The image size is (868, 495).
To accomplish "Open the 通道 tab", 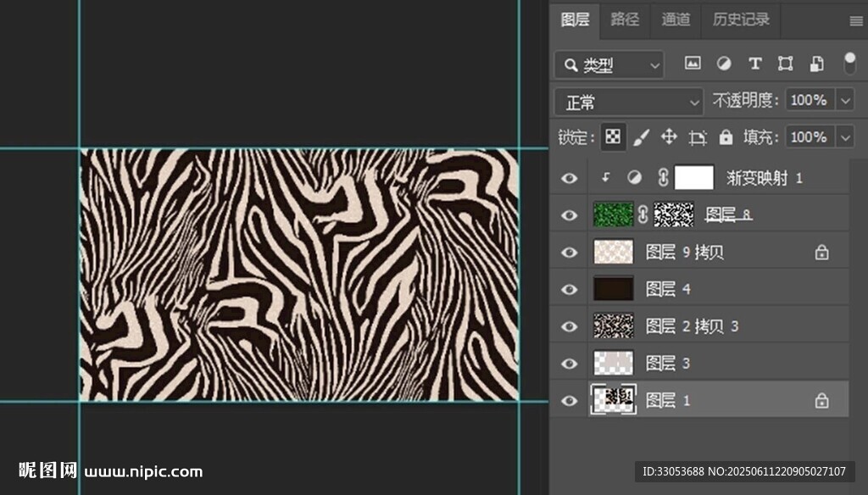I will pyautogui.click(x=676, y=20).
